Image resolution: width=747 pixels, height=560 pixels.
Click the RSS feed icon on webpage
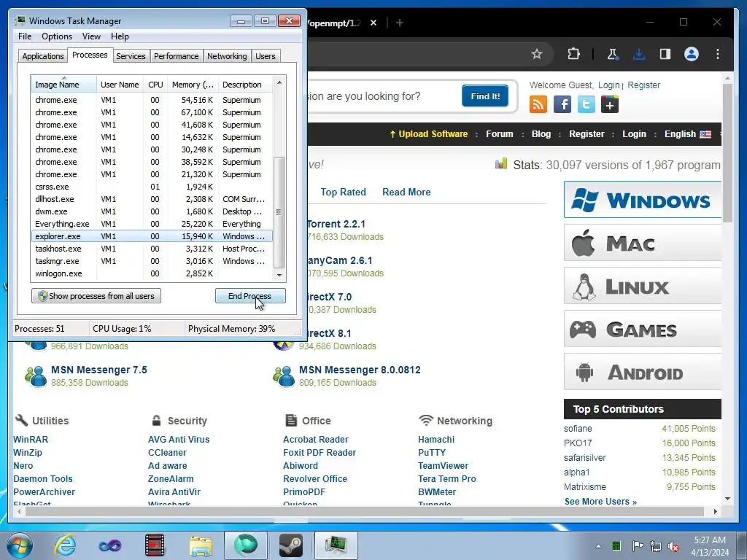coord(538,104)
